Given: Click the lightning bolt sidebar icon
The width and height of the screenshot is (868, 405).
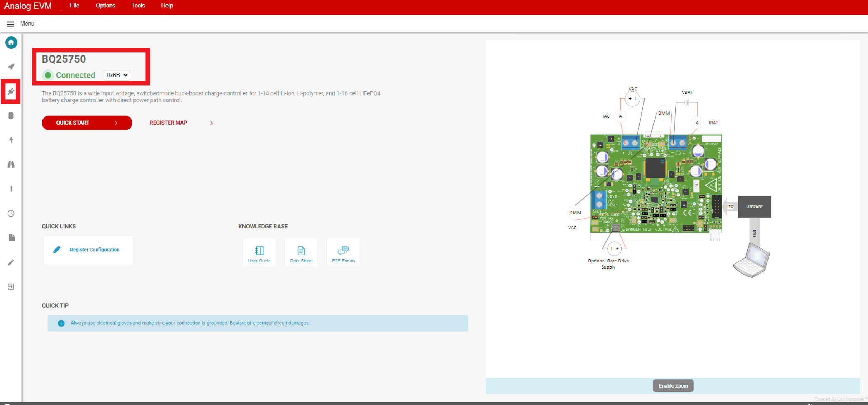Looking at the screenshot, I should click(x=11, y=140).
